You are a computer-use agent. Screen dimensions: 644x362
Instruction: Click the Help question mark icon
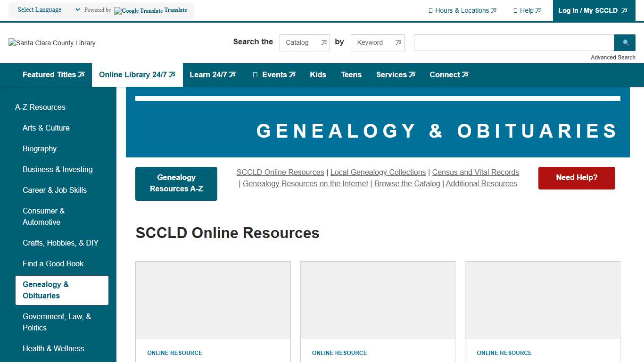tap(516, 9)
